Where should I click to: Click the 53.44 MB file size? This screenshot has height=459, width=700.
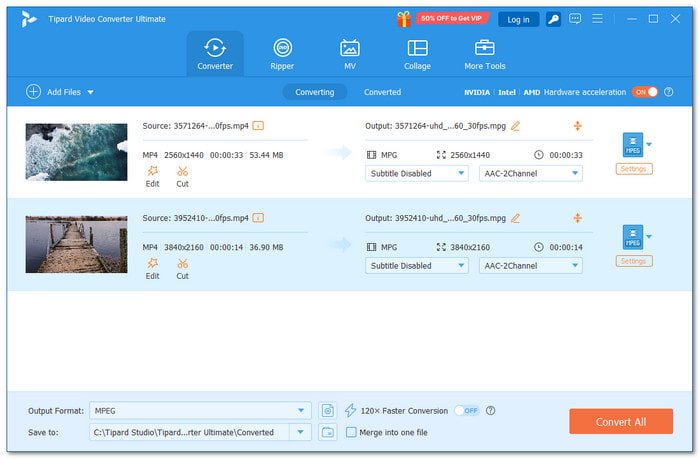[266, 155]
